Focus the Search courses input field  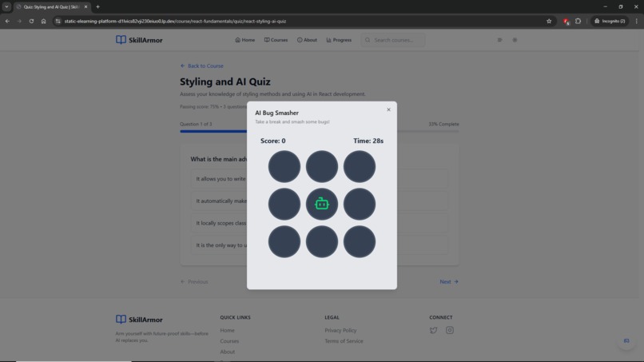[393, 40]
